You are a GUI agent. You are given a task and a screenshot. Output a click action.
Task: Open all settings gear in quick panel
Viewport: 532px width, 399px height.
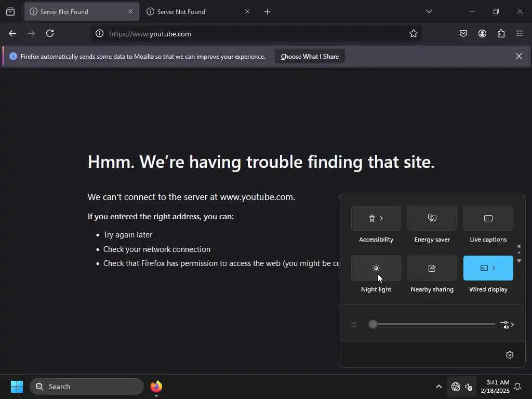click(x=509, y=354)
